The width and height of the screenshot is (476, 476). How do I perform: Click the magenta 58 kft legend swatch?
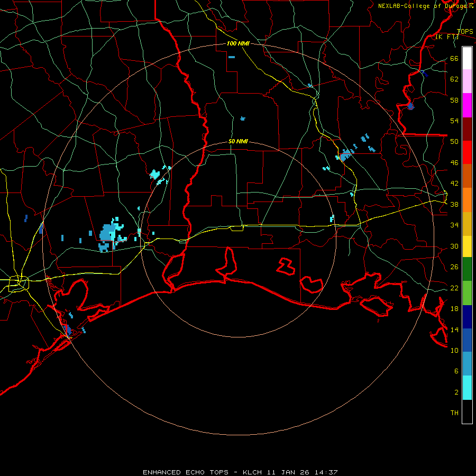pos(467,105)
